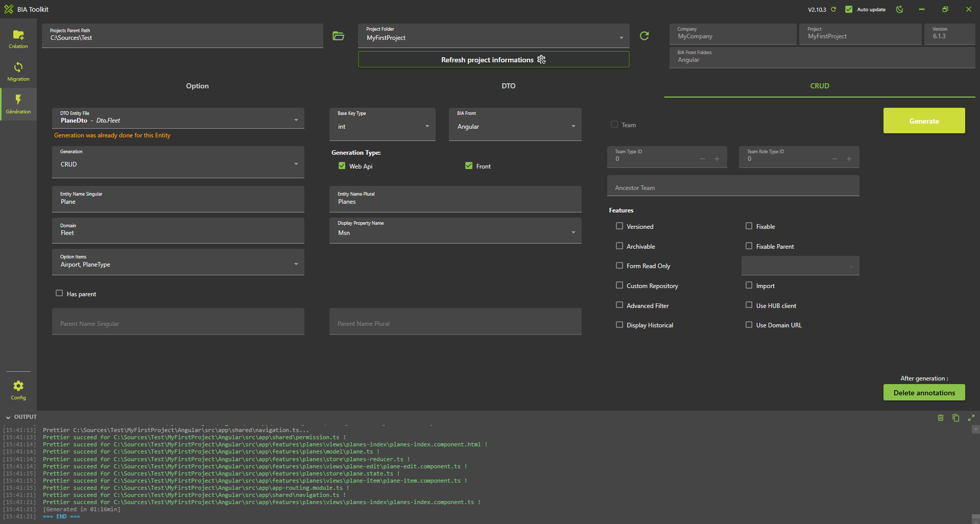Click the Parent Name Singular field
The image size is (980, 524).
pyautogui.click(x=178, y=321)
